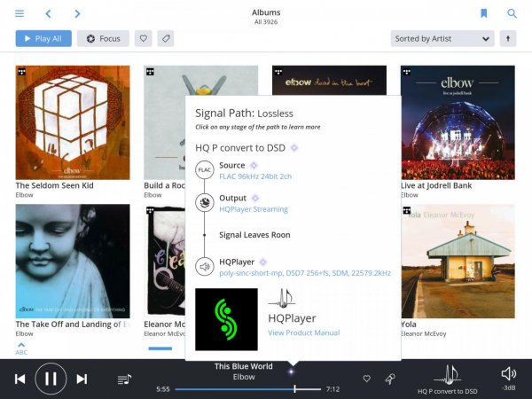
Task: Toggle favorites heart filter in toolbar
Action: pos(143,39)
